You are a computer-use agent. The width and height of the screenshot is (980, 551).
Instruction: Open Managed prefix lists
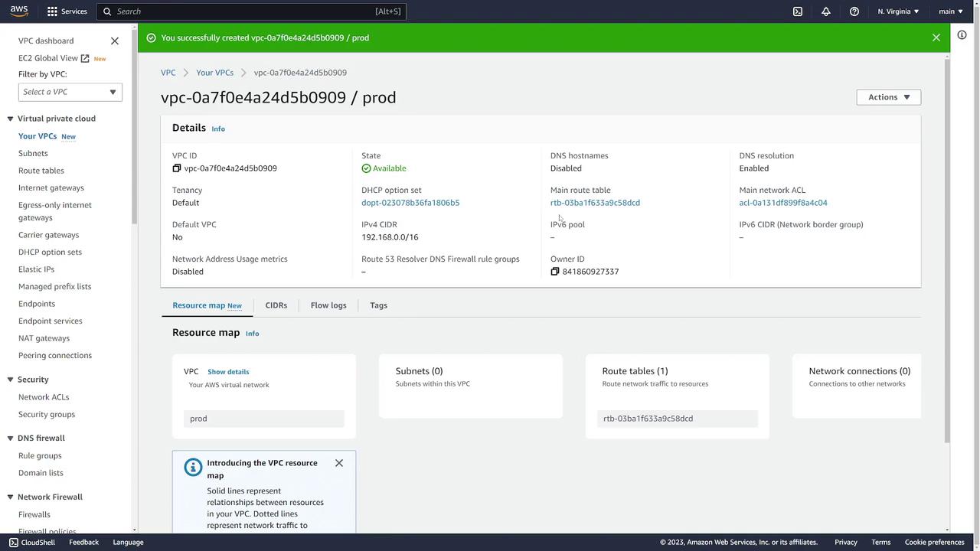[54, 286]
